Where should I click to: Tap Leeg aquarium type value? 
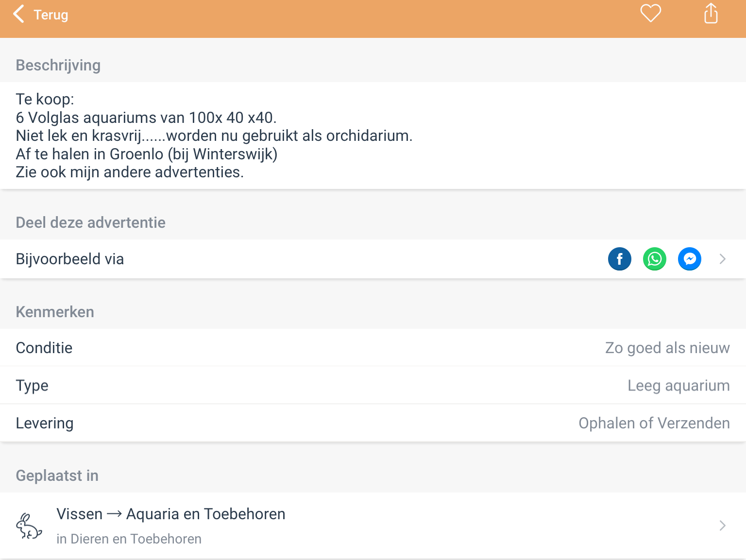click(x=678, y=385)
